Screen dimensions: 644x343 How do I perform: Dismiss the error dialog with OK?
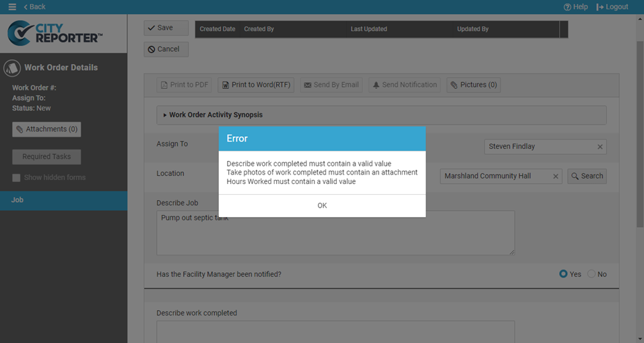pos(322,206)
